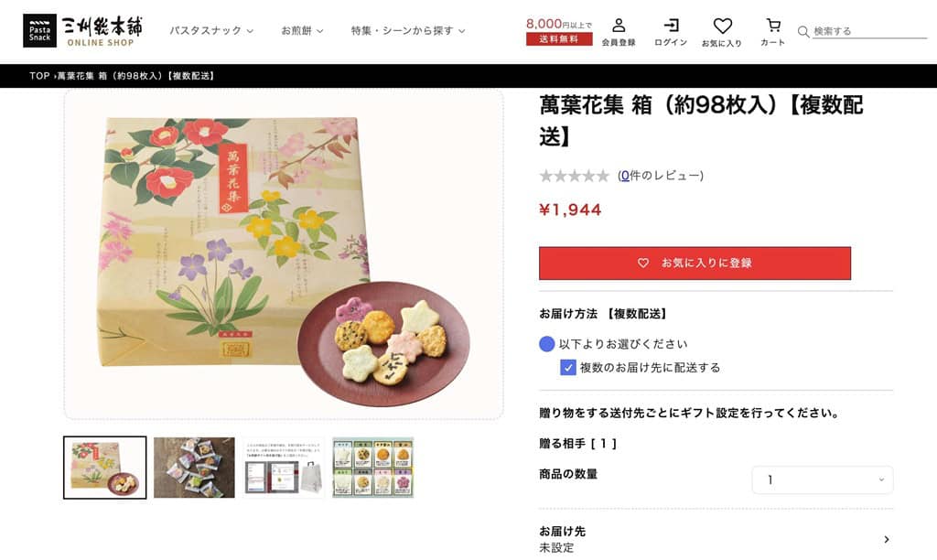Click the Pasta Snack logo icon
937x560 pixels.
coord(39,31)
